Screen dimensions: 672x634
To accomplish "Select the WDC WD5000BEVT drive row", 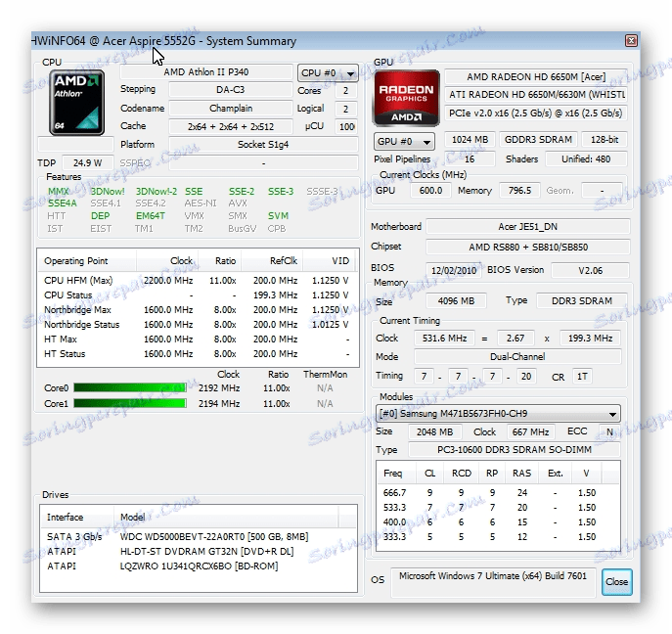I will pos(198,537).
